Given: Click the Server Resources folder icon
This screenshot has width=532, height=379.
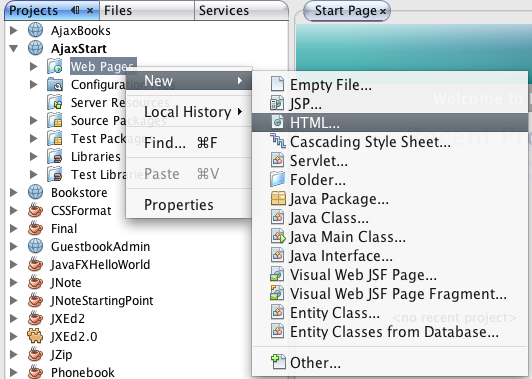Looking at the screenshot, I should (55, 102).
